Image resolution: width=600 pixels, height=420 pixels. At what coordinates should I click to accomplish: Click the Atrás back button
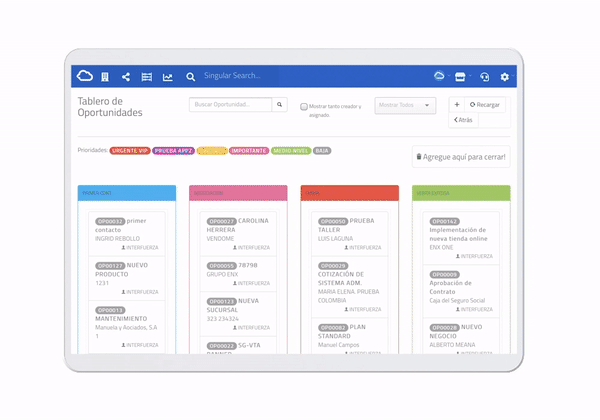click(463, 120)
